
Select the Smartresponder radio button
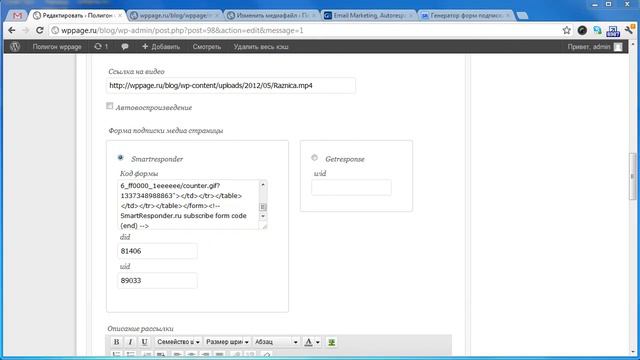(x=120, y=158)
